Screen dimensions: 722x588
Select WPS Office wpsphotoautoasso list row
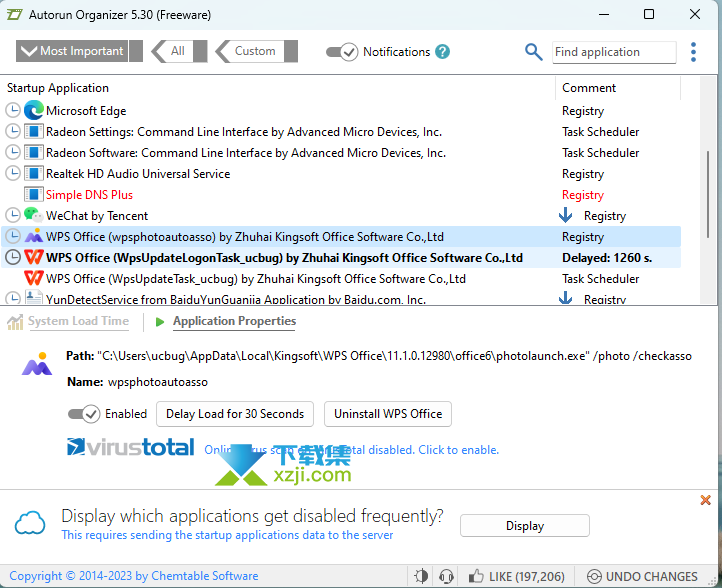[341, 237]
